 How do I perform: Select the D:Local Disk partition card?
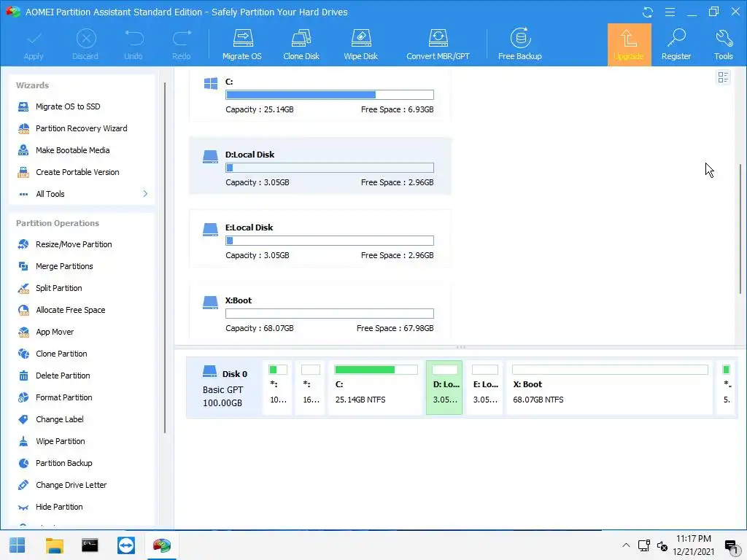click(x=320, y=166)
